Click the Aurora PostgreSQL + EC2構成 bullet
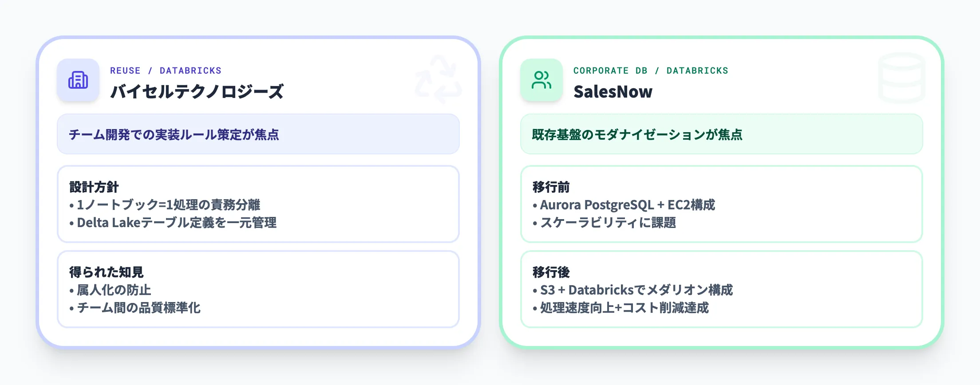Viewport: 980px width, 385px height. pyautogui.click(x=627, y=205)
